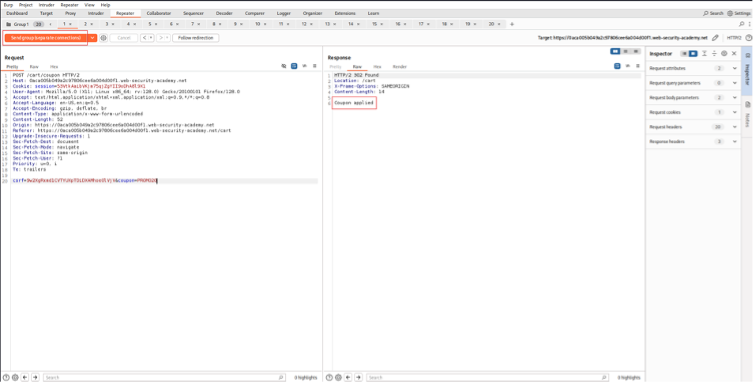The height and width of the screenshot is (383, 755).
Task: Open response pane help icon at bottom
Action: 329,378
